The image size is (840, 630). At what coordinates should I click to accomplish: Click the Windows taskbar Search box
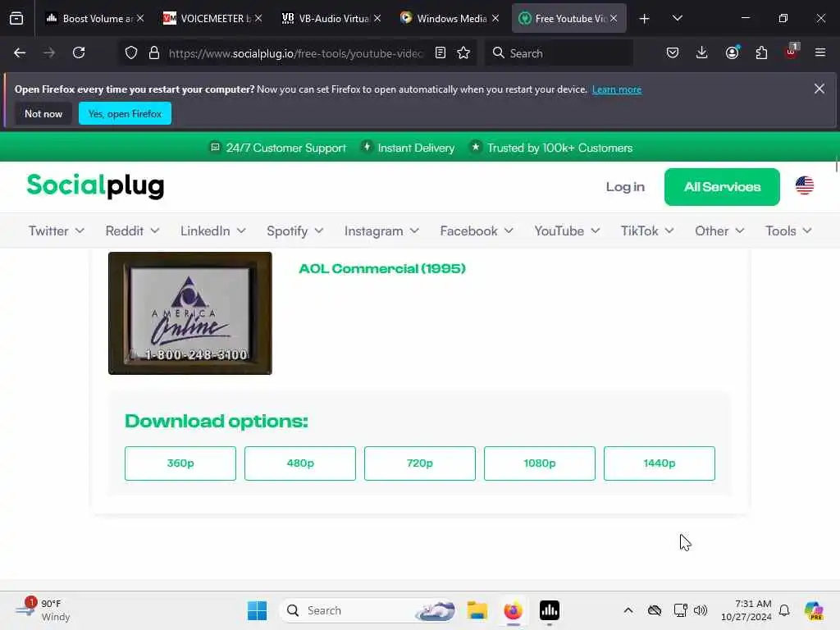[367, 610]
